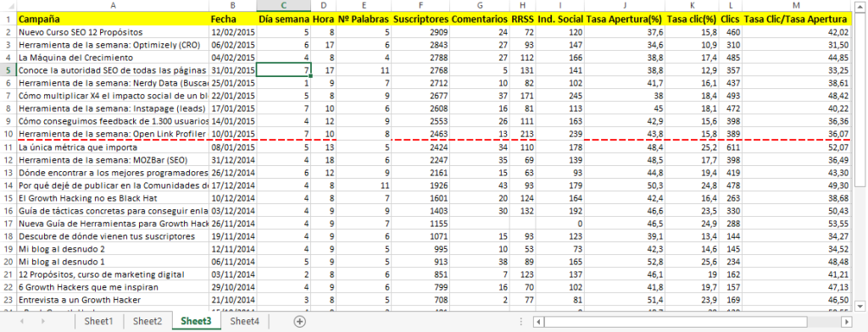868x332 pixels.
Task: Select cell 'Mi blog al desnudo 2'
Action: point(113,249)
